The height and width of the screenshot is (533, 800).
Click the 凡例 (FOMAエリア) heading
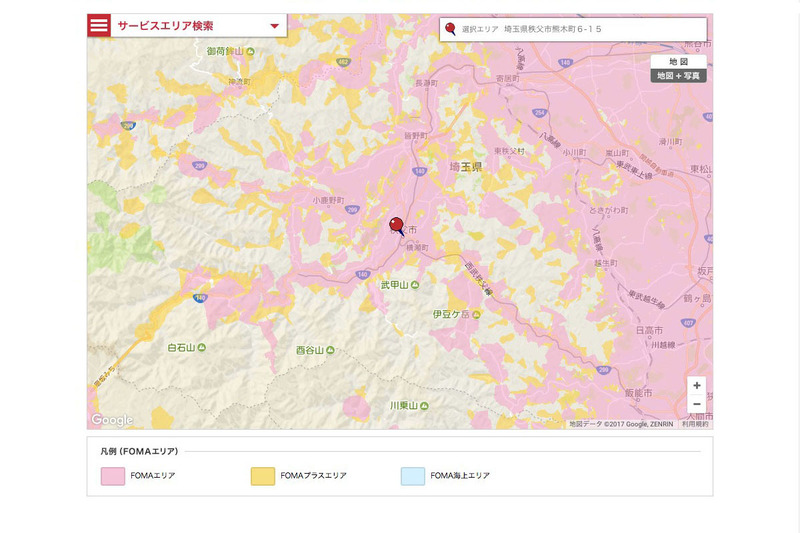coord(139,451)
